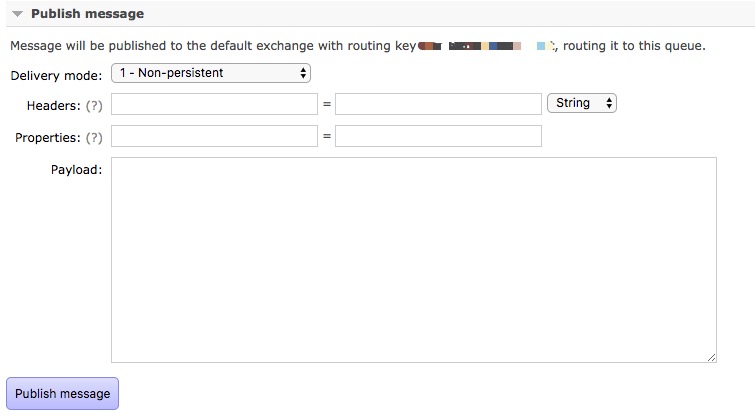The height and width of the screenshot is (419, 755).
Task: Focus the Headers value input field
Action: click(438, 104)
